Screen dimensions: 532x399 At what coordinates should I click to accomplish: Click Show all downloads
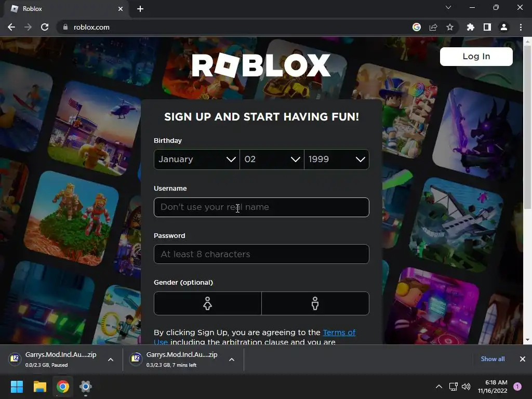[x=493, y=359]
